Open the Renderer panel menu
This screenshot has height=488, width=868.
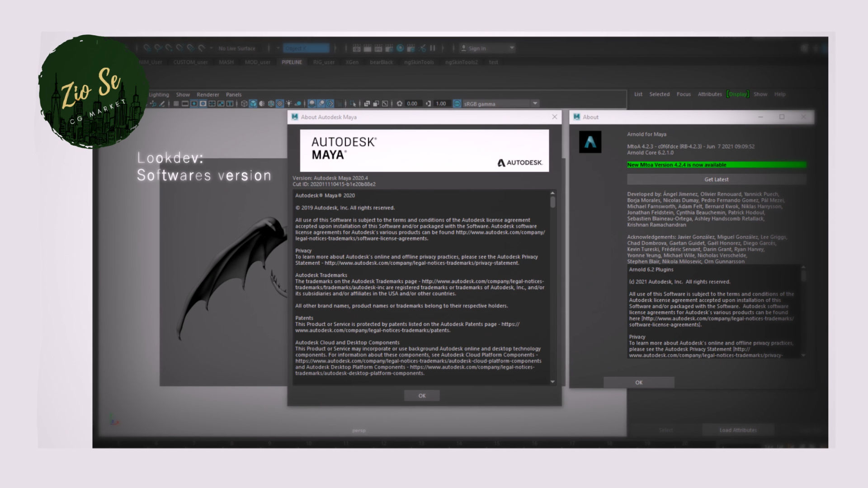pyautogui.click(x=208, y=95)
